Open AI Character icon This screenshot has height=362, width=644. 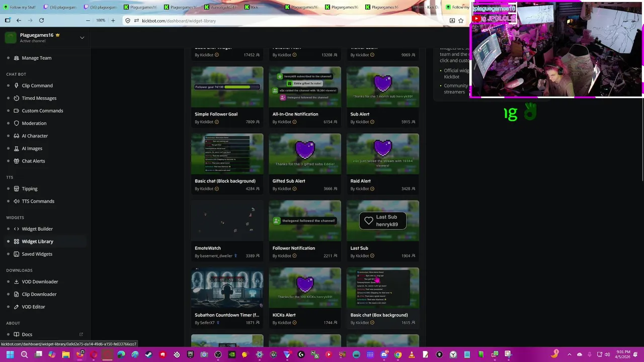[x=16, y=136]
